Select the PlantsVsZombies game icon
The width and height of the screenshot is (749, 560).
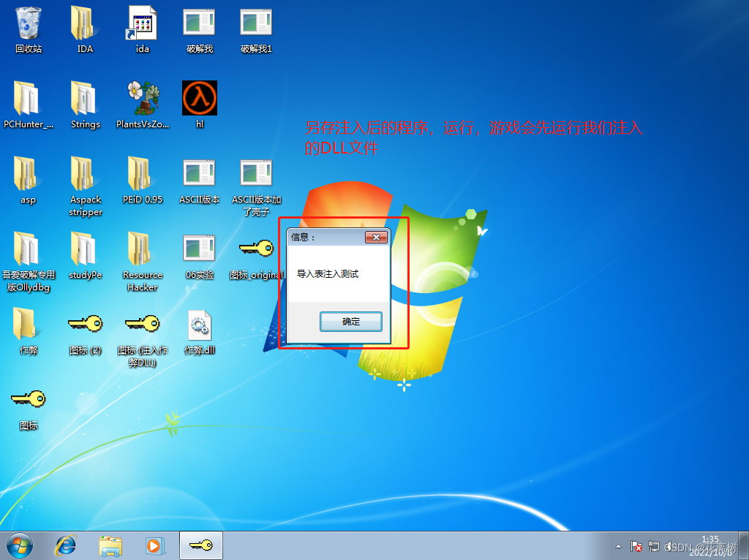pyautogui.click(x=143, y=99)
